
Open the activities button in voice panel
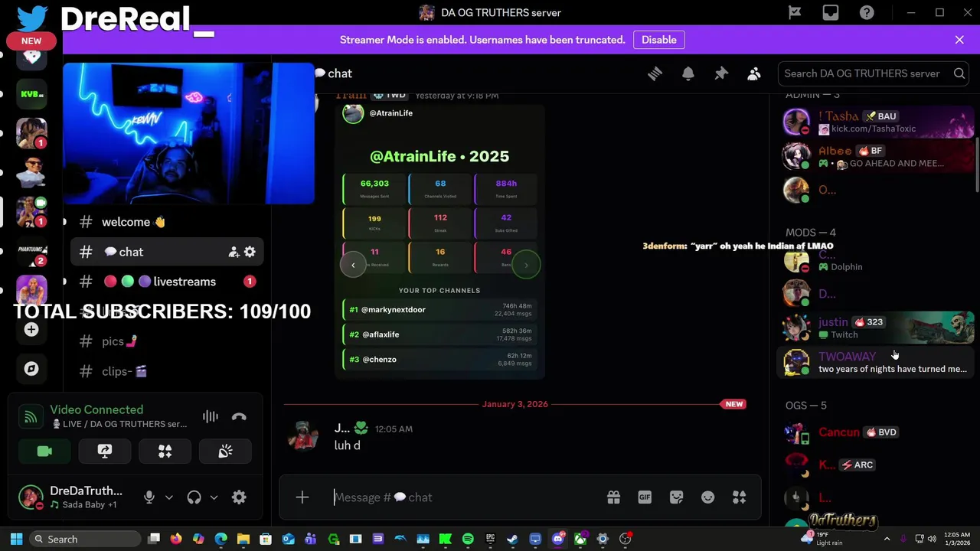pos(165,452)
